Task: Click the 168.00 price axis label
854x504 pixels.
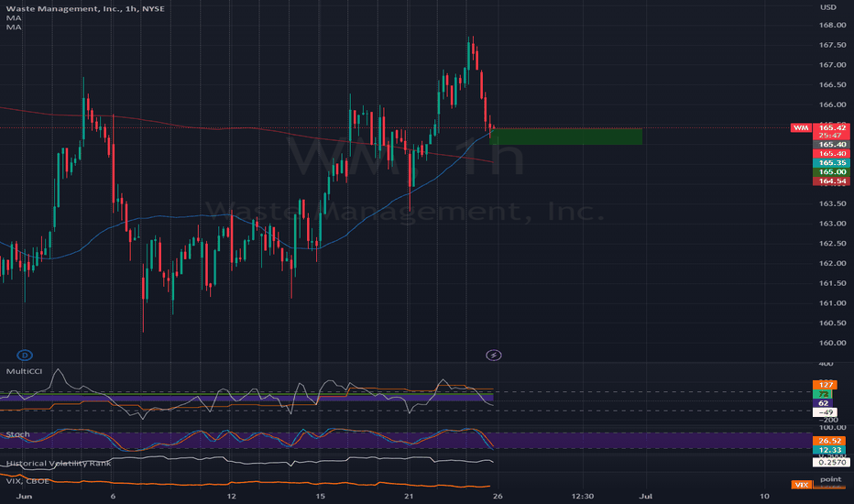Action: 833,25
